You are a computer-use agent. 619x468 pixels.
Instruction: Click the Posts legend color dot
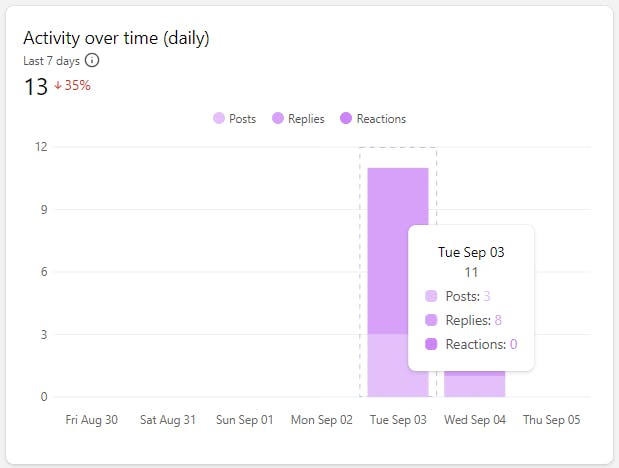coord(219,119)
